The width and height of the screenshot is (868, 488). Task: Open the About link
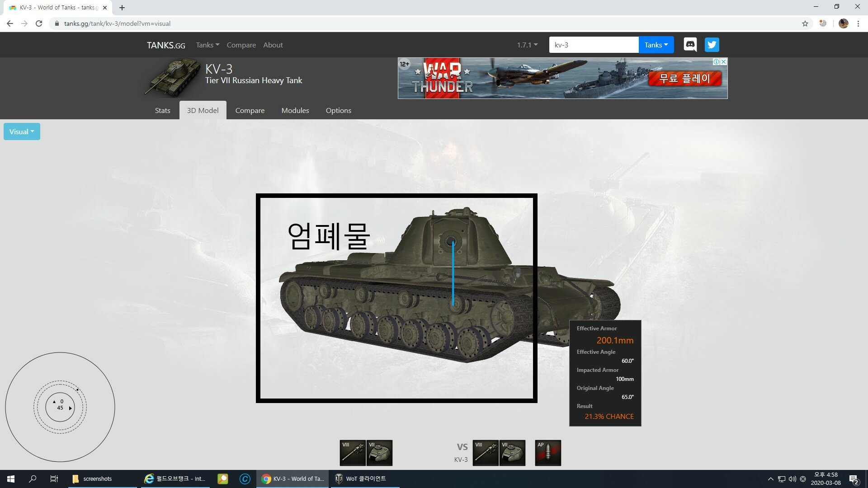(273, 45)
